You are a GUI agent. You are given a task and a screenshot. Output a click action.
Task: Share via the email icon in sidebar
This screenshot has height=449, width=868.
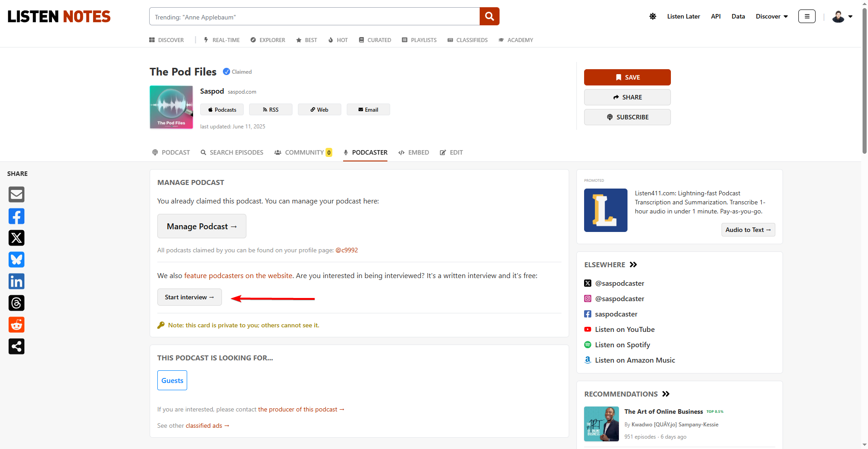17,194
